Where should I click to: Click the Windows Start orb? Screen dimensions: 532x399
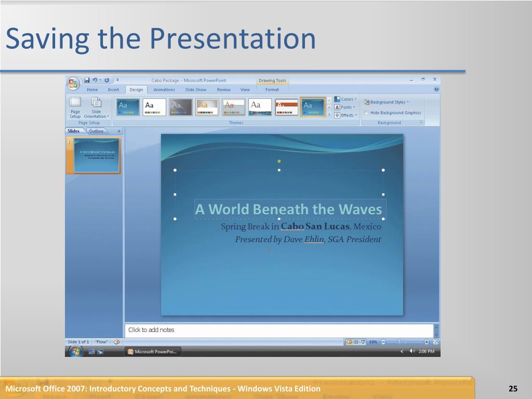[76, 352]
